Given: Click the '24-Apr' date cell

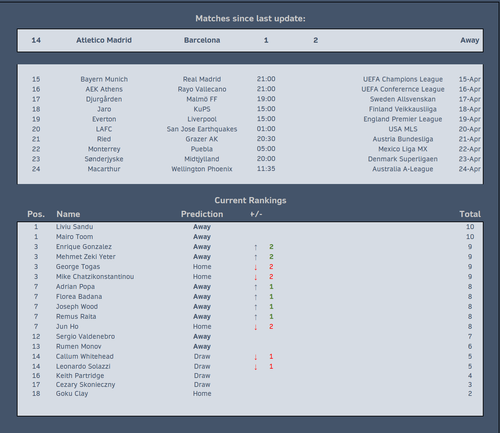Looking at the screenshot, I should (470, 169).
